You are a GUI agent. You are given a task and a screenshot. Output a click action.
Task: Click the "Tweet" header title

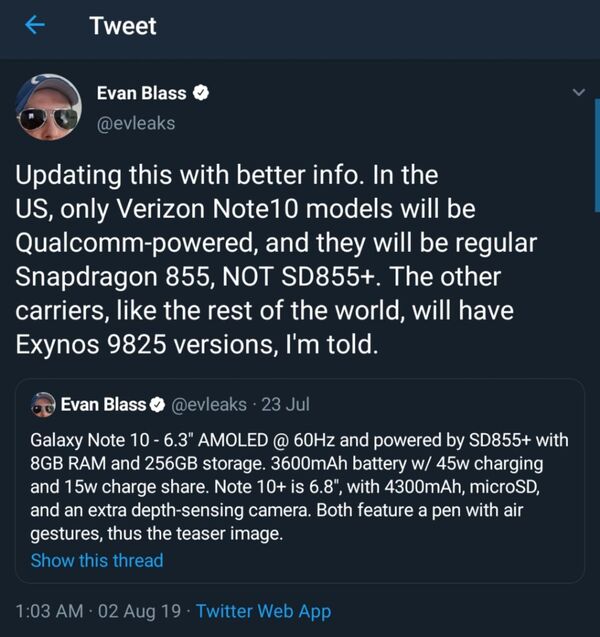point(123,26)
